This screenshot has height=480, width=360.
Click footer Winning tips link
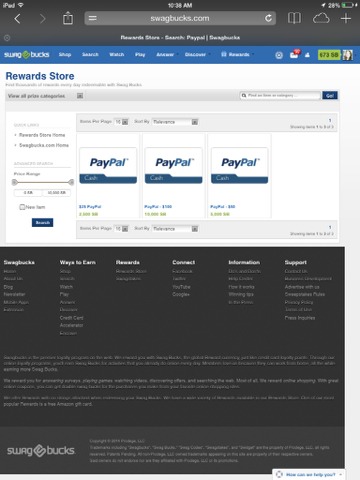click(x=241, y=294)
